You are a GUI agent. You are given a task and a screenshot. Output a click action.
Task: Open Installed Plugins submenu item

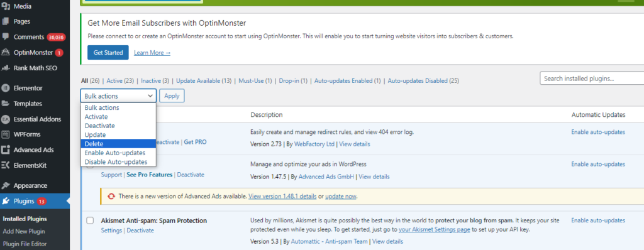tap(25, 219)
